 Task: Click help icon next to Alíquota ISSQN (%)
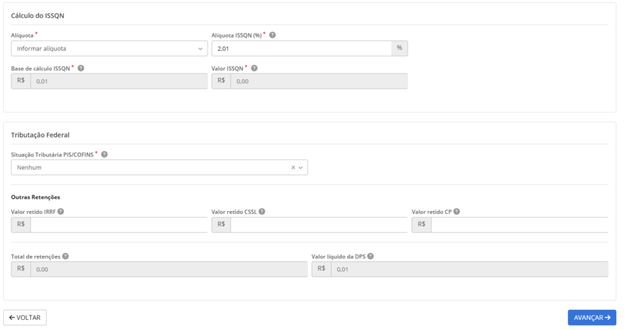point(272,35)
